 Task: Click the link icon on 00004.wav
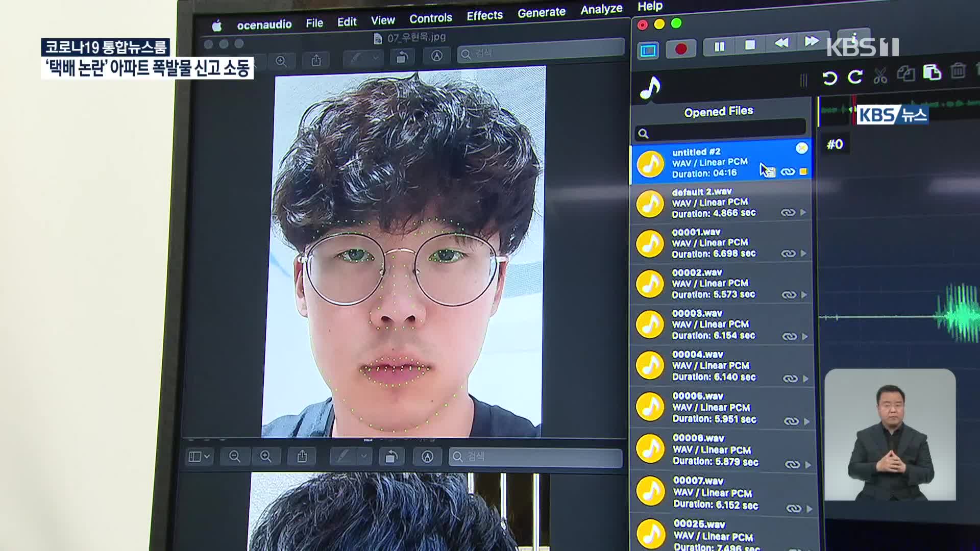pyautogui.click(x=790, y=379)
